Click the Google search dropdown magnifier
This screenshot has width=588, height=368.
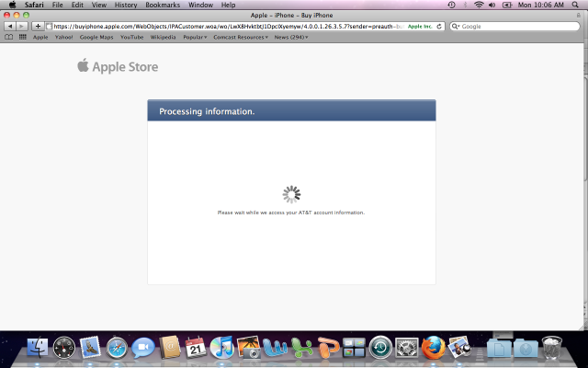pyautogui.click(x=456, y=27)
